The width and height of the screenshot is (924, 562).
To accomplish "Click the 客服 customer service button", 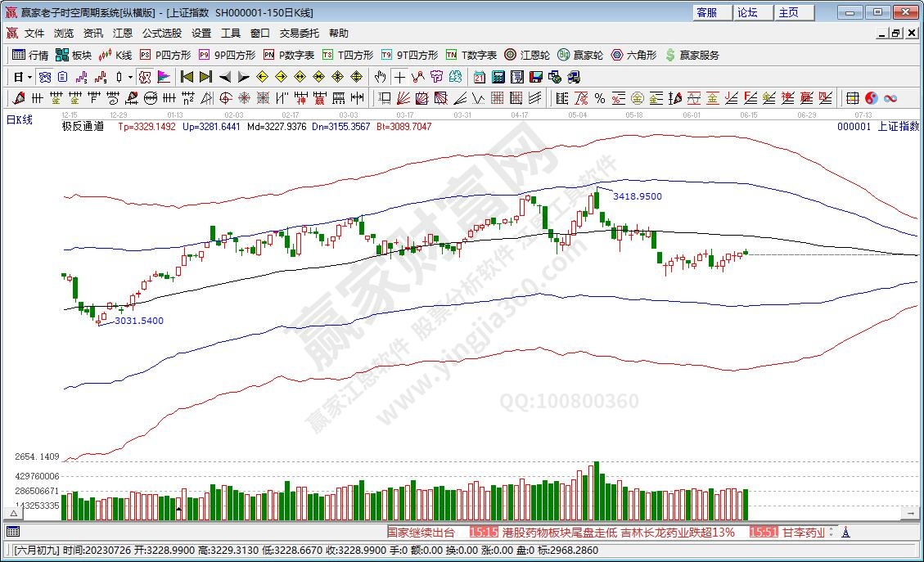I will (x=706, y=12).
